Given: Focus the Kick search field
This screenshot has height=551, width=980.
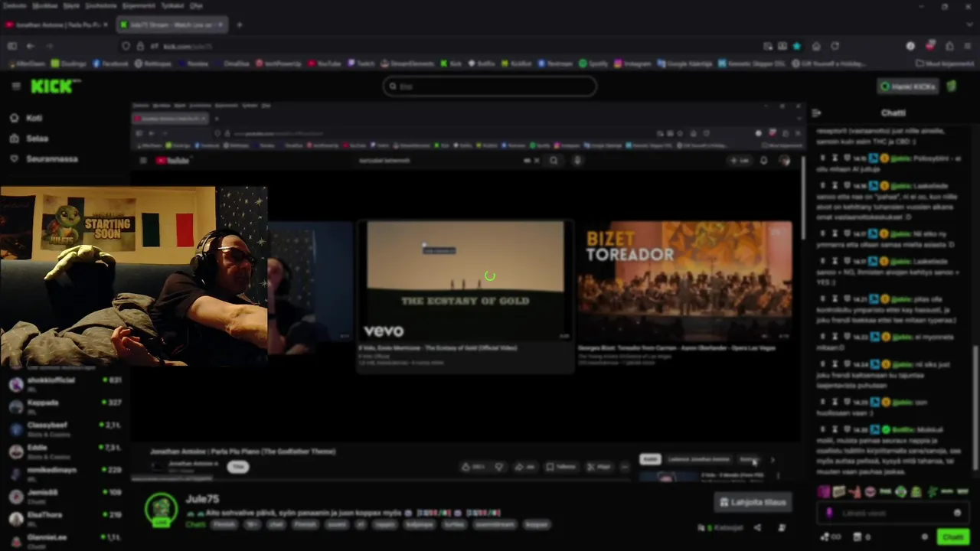Looking at the screenshot, I should click(490, 86).
